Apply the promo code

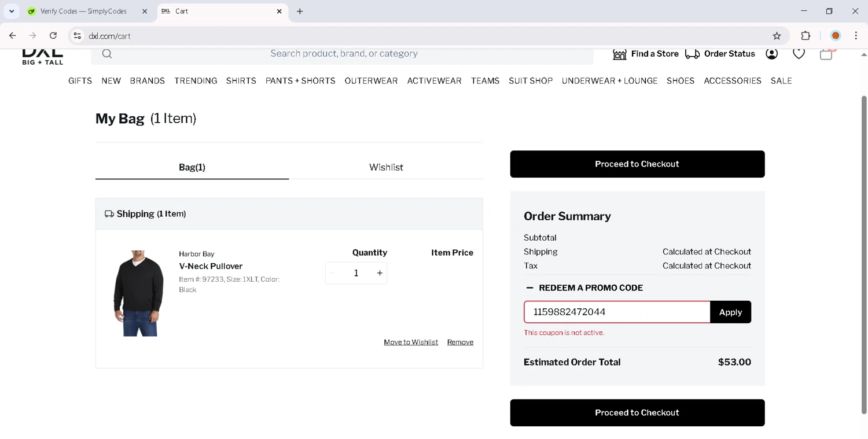pyautogui.click(x=730, y=312)
